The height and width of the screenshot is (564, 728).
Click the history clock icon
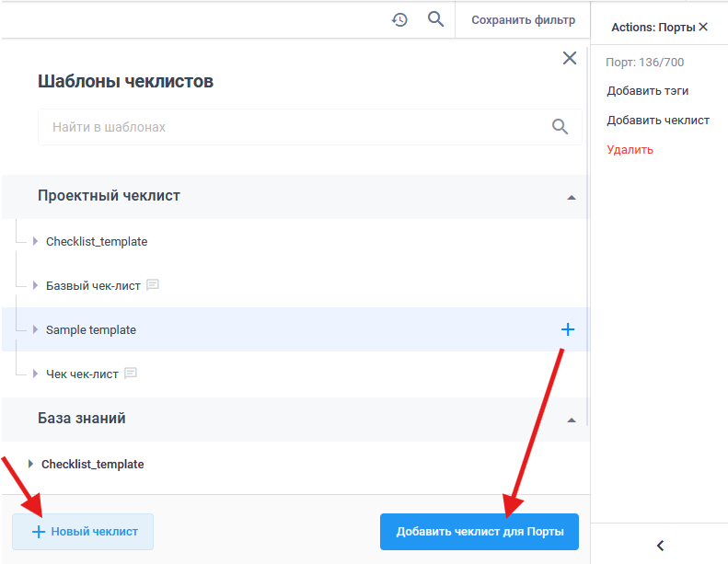click(399, 19)
